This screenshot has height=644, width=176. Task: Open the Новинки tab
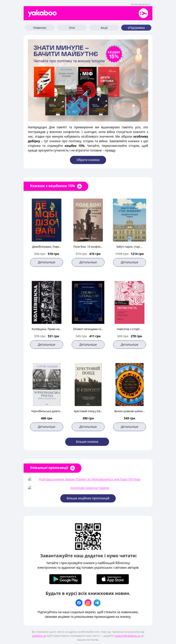(40, 28)
